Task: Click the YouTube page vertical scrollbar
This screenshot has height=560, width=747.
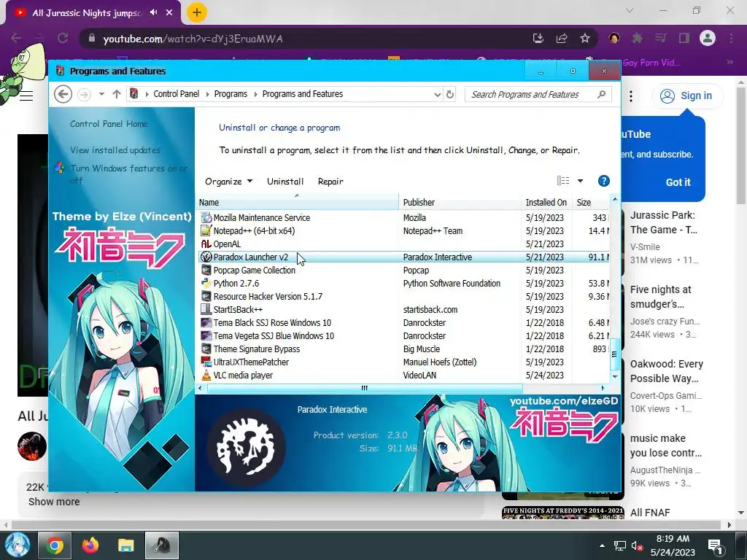Action: click(x=741, y=145)
